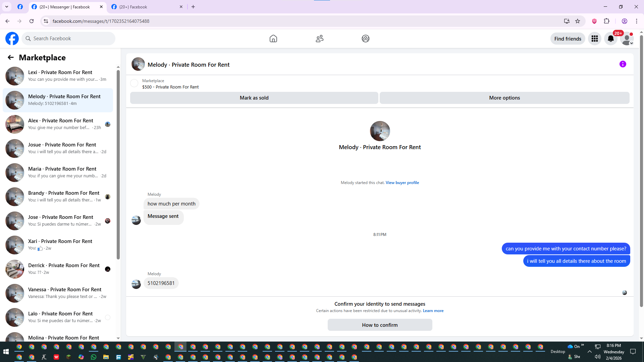Open the Facebook menu grid icon
This screenshot has width=644, height=362.
[x=594, y=39]
